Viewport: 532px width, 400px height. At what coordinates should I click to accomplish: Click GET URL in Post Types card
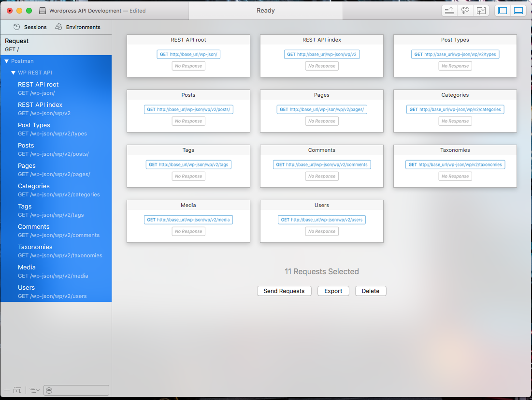[x=455, y=54]
